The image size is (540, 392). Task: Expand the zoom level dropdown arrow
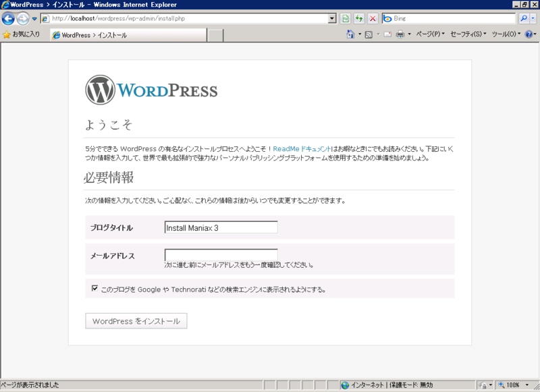(x=526, y=385)
